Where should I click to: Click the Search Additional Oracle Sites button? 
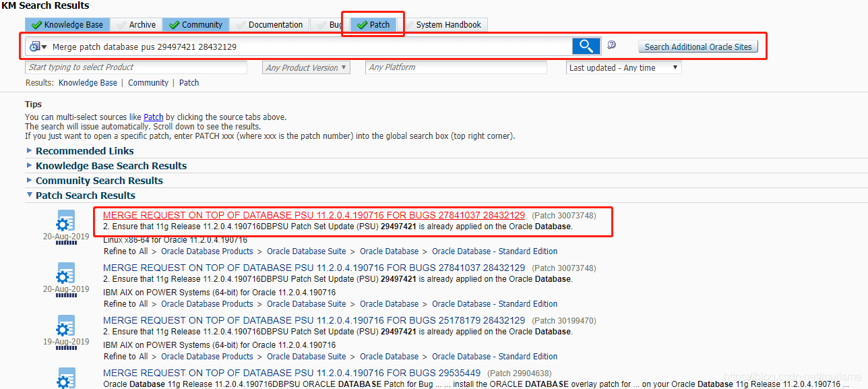698,47
